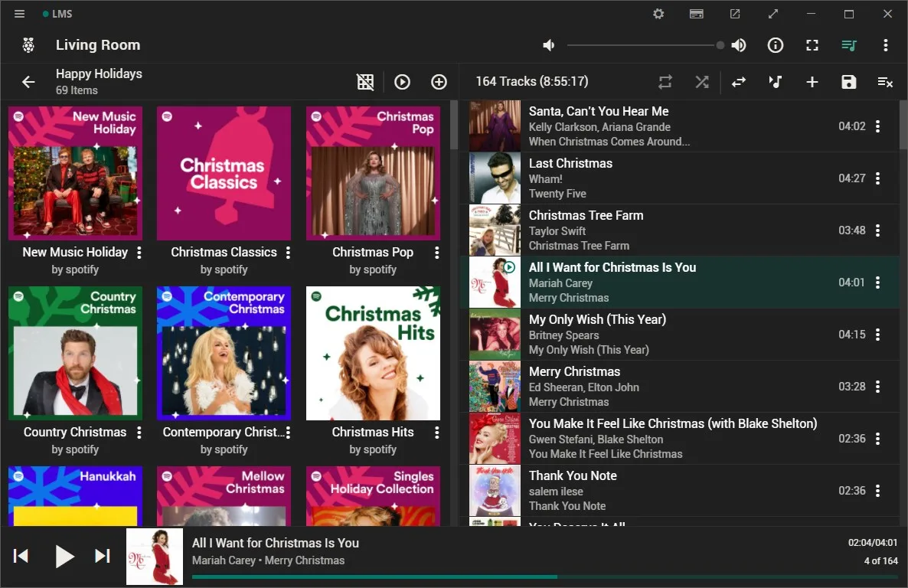This screenshot has height=588, width=908.
Task: Open the Mellow Christmas playlist cover
Action: pos(224,496)
